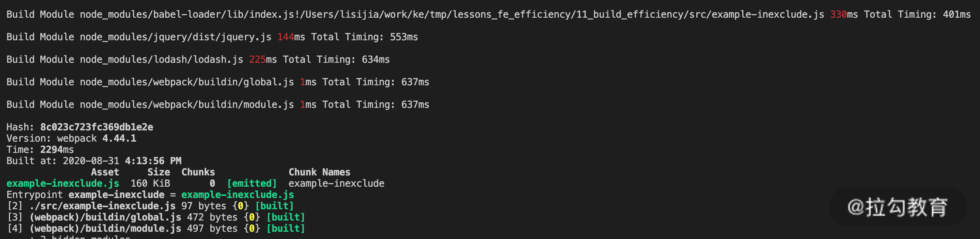The height and width of the screenshot is (239, 980).
Task: Click the 2294ms total time value
Action: coord(57,150)
